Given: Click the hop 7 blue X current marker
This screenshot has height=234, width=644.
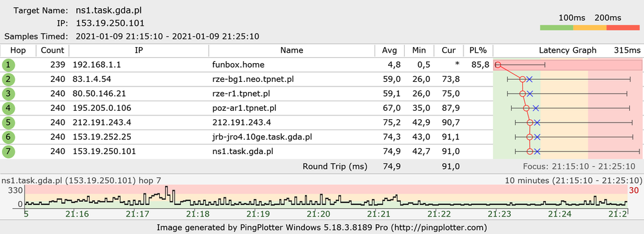Looking at the screenshot, I should click(537, 151).
